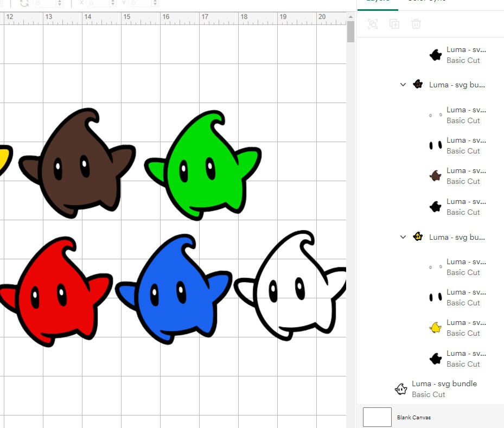Click the bottom Luma svg bundle layer name
The height and width of the screenshot is (428, 504).
click(x=443, y=384)
